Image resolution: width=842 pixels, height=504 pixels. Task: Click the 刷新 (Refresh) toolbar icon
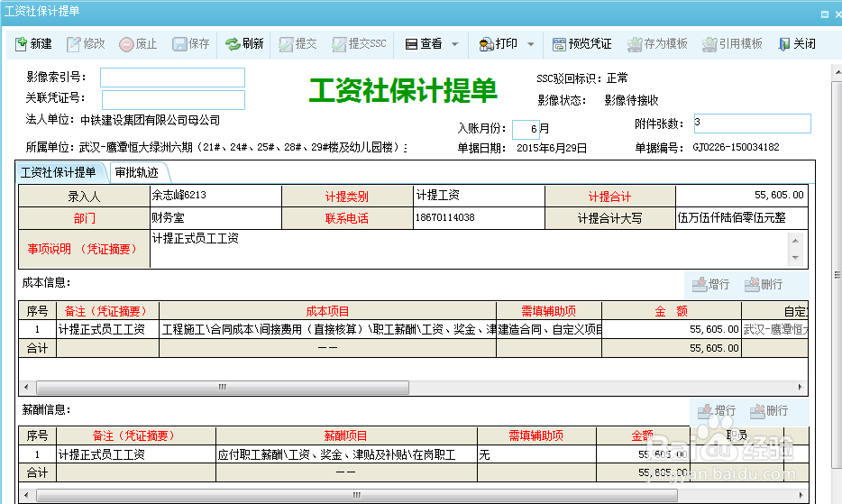pos(233,44)
